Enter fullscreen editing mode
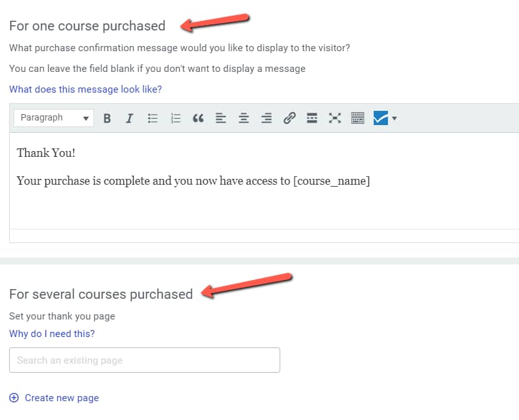Viewport: 519px width, 420px height. click(335, 118)
